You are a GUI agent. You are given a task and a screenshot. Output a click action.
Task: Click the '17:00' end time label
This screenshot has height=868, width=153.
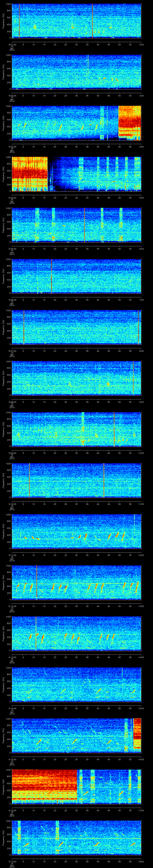click(141, 810)
